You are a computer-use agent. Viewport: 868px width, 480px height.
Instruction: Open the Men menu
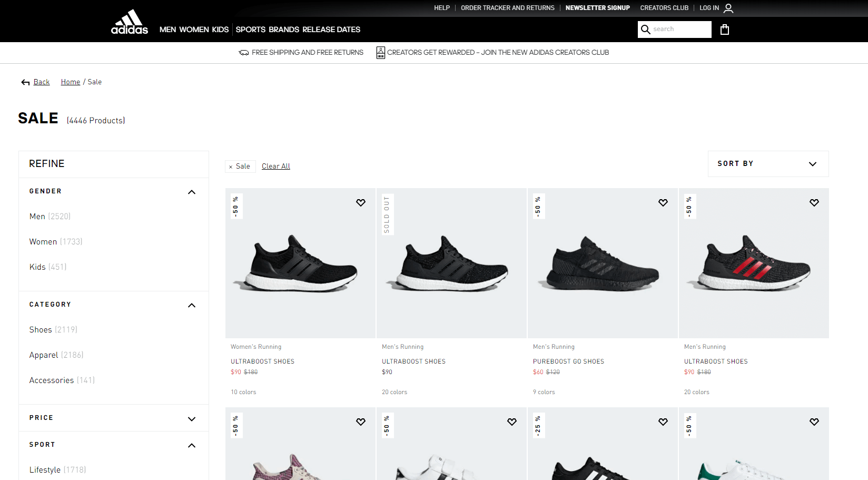point(167,30)
